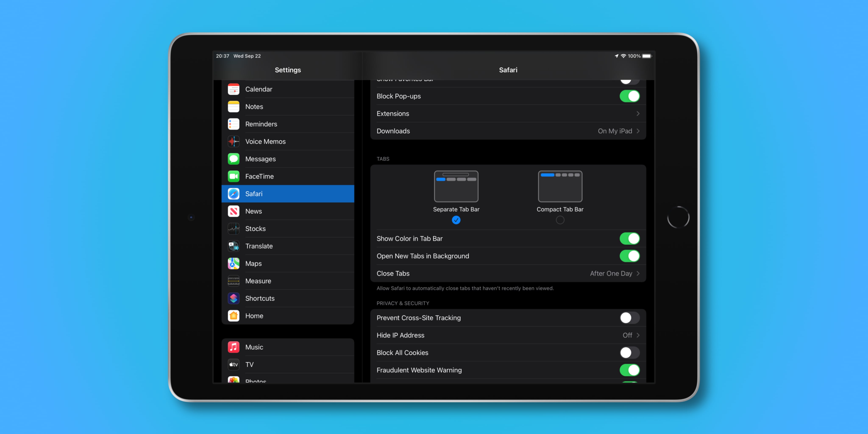Open the Maps row label
868x434 pixels.
(x=253, y=263)
